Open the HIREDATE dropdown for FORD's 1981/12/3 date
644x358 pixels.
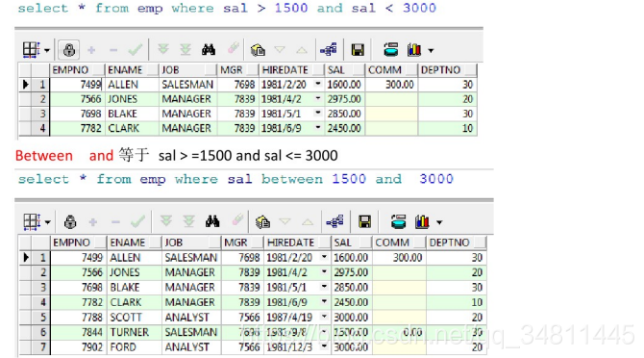tap(324, 346)
